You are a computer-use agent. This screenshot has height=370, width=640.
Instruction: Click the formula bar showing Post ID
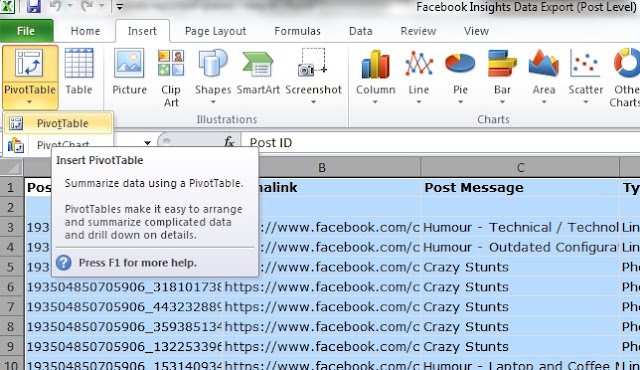coord(440,142)
